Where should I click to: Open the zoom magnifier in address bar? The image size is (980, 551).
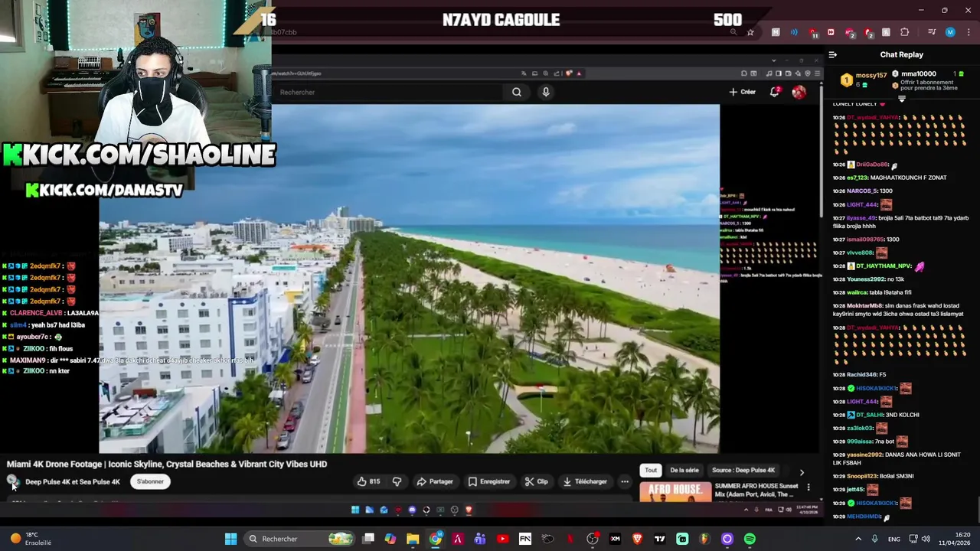click(733, 32)
